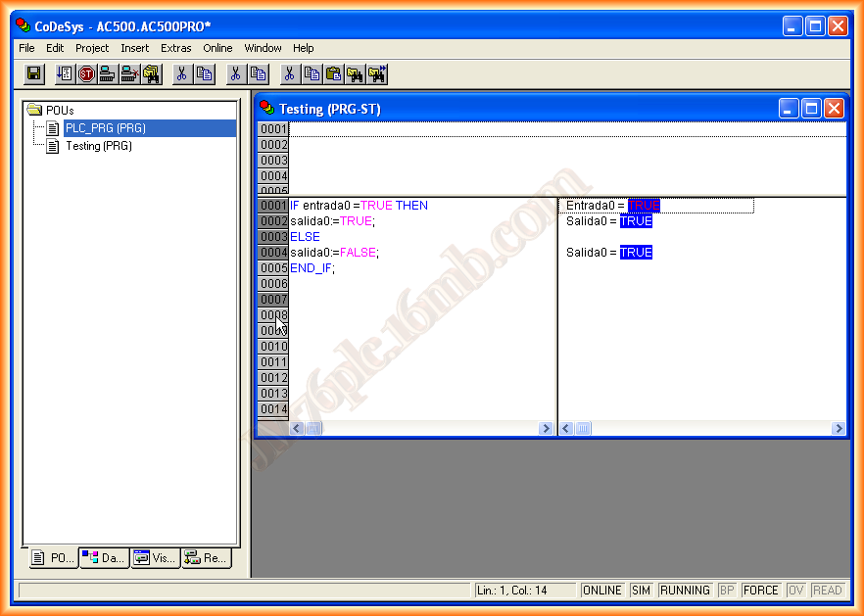864x616 pixels.
Task: Open Find using the binoculars icon
Action: [x=355, y=73]
